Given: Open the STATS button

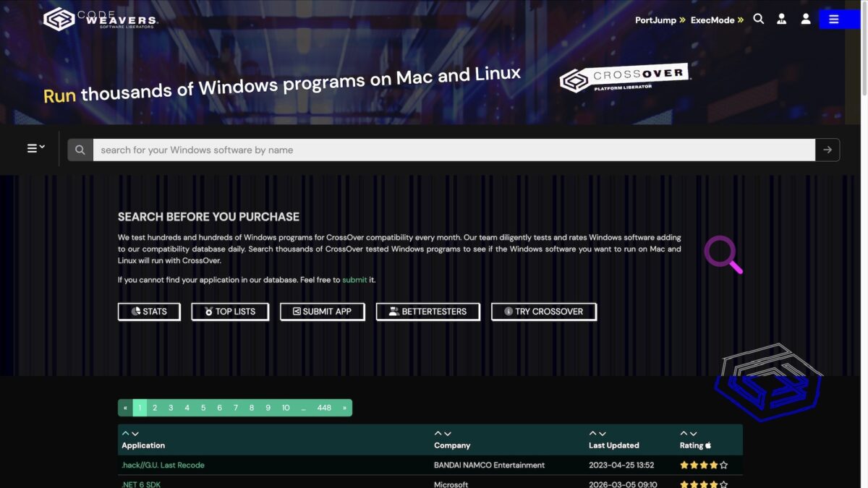Looking at the screenshot, I should [149, 312].
